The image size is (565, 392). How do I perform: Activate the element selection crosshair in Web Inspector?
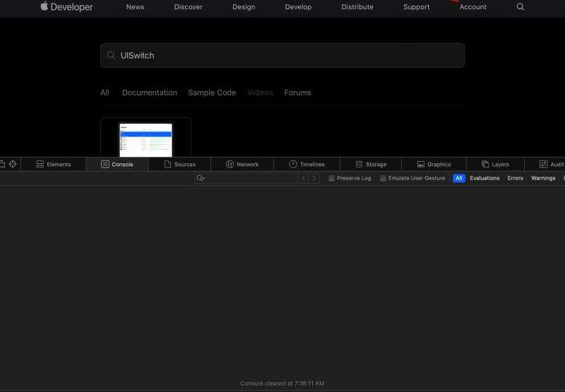click(13, 164)
